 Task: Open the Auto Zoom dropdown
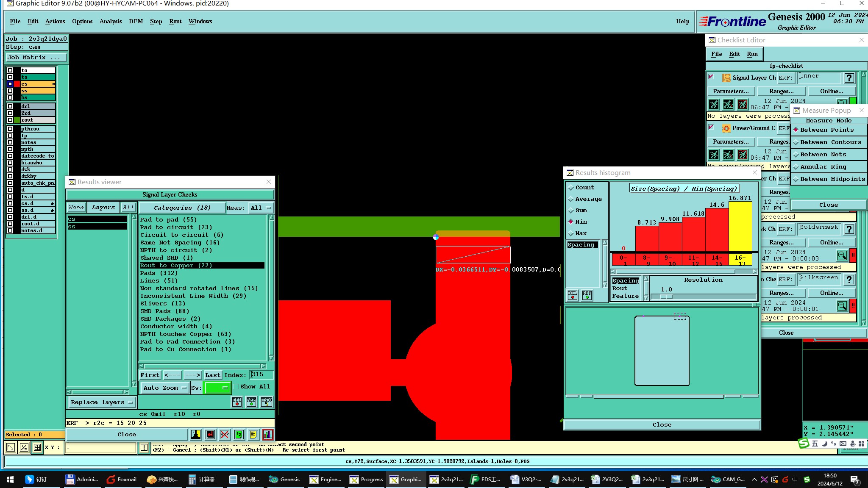(x=165, y=388)
